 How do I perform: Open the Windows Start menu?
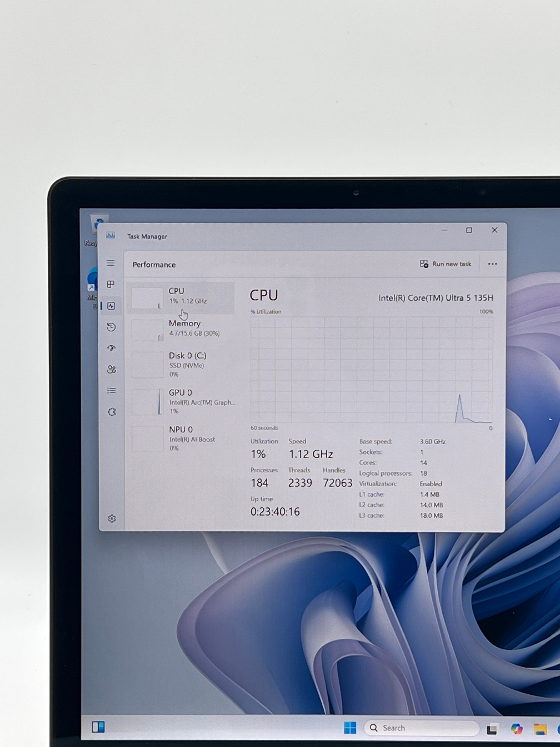click(x=350, y=727)
